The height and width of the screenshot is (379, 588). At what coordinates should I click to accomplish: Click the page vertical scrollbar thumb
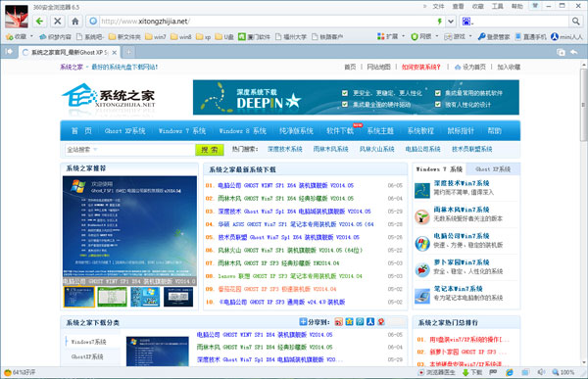583,105
